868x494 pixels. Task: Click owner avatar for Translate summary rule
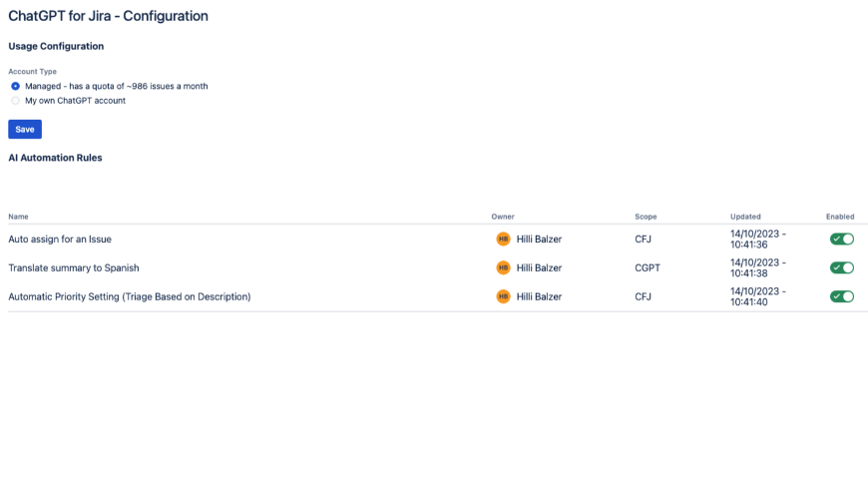click(503, 267)
